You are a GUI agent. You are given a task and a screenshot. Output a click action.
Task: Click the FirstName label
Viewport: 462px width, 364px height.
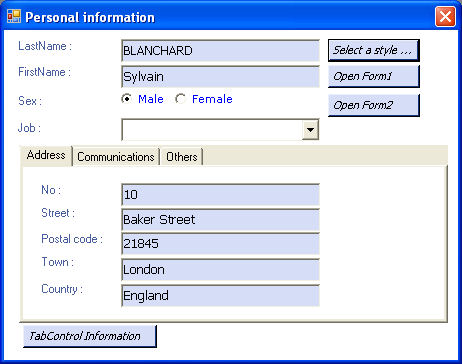44,72
